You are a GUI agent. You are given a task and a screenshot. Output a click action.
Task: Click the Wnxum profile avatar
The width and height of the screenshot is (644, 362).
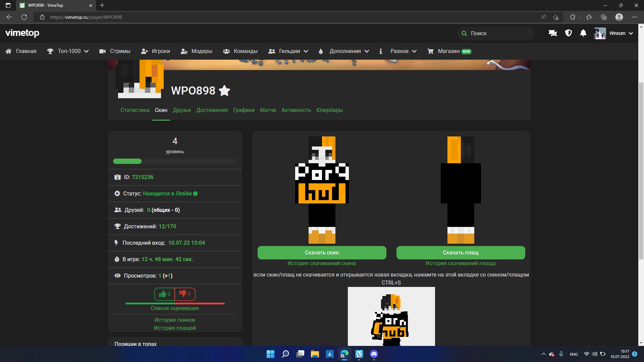[600, 33]
